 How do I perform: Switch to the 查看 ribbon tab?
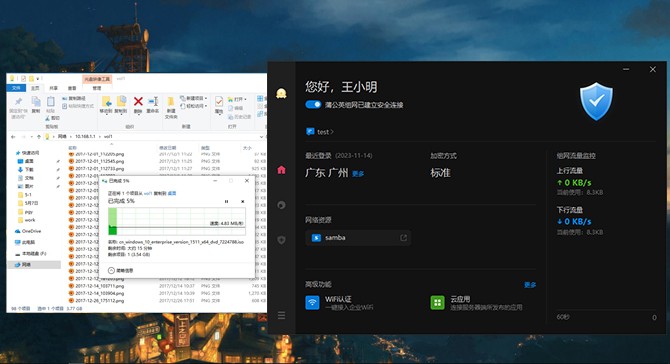coord(72,88)
